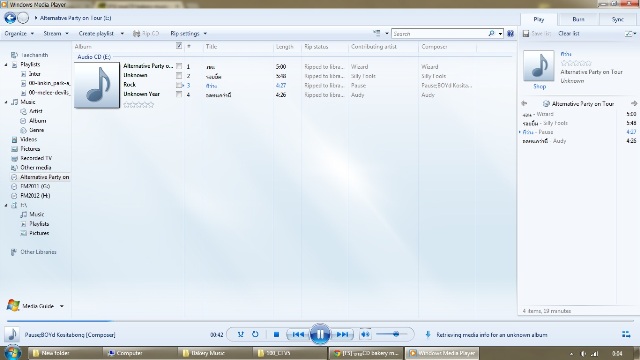Click the playback seek bar
The width and height of the screenshot is (640, 360).
[x=320, y=321]
